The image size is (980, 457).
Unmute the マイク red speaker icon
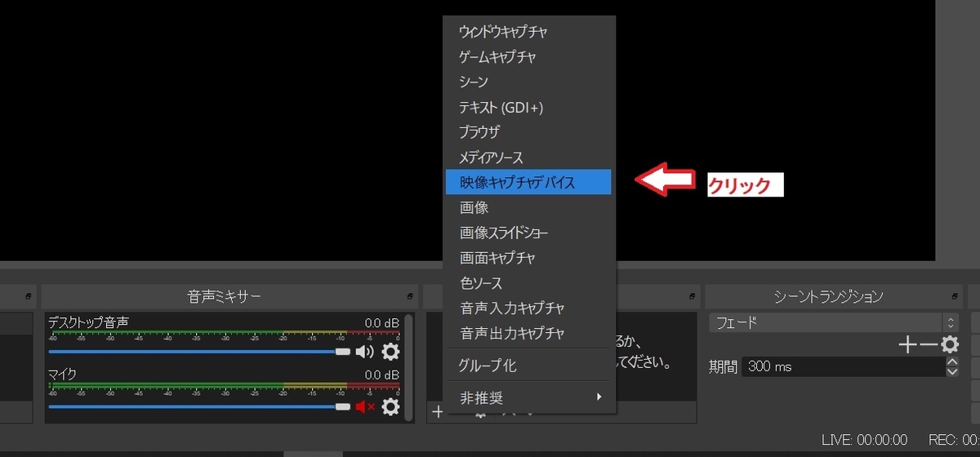coord(364,406)
